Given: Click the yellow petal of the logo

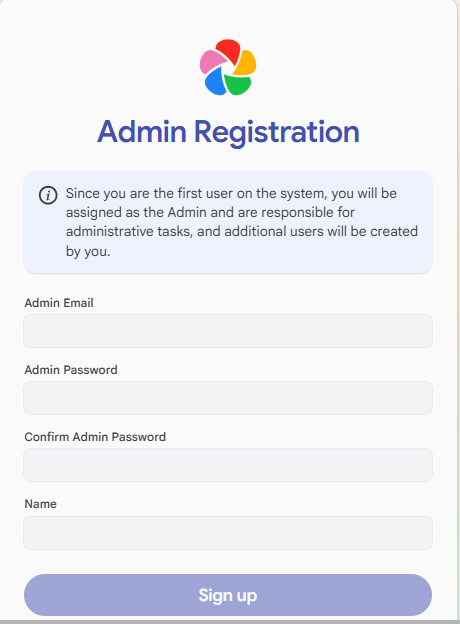Looking at the screenshot, I should 246,62.
